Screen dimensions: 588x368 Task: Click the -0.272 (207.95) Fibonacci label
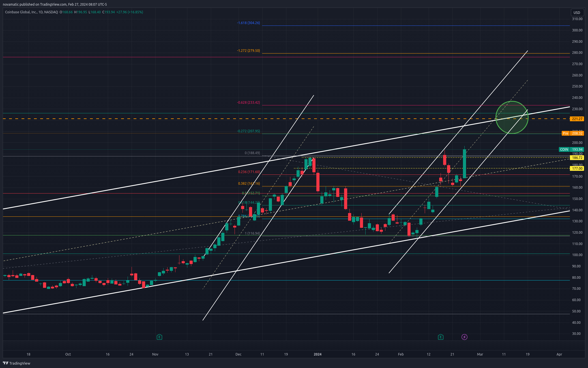click(x=248, y=131)
